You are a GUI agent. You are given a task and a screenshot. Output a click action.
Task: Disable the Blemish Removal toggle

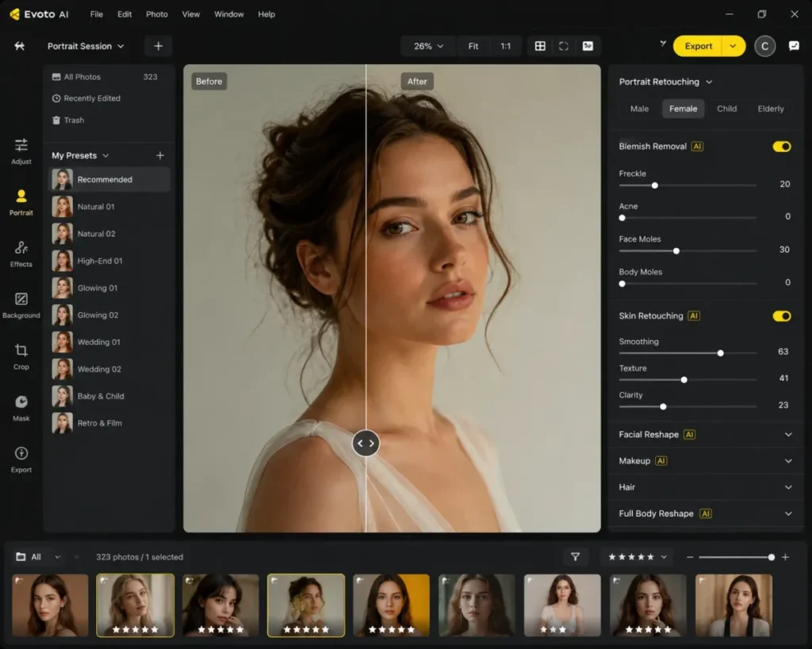782,147
